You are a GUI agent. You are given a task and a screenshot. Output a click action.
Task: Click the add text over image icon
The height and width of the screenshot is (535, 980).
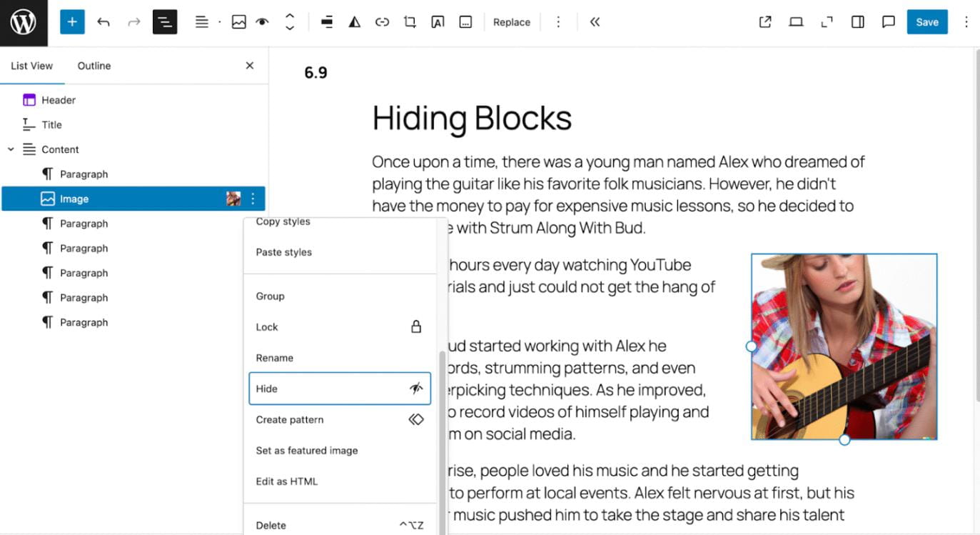tap(438, 22)
